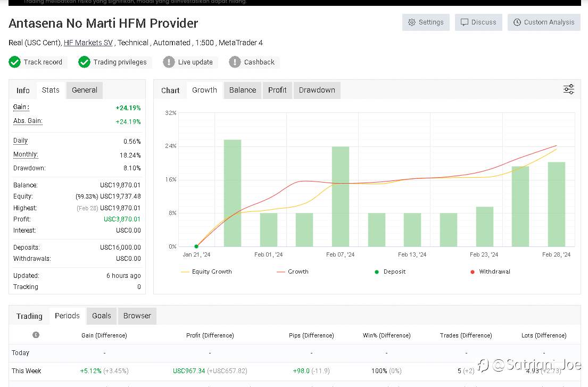Open the Goals trading tab
The image size is (588, 387).
[x=102, y=316]
